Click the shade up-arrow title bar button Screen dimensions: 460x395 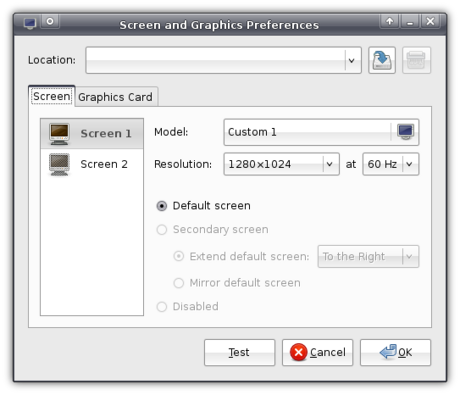tap(389, 22)
